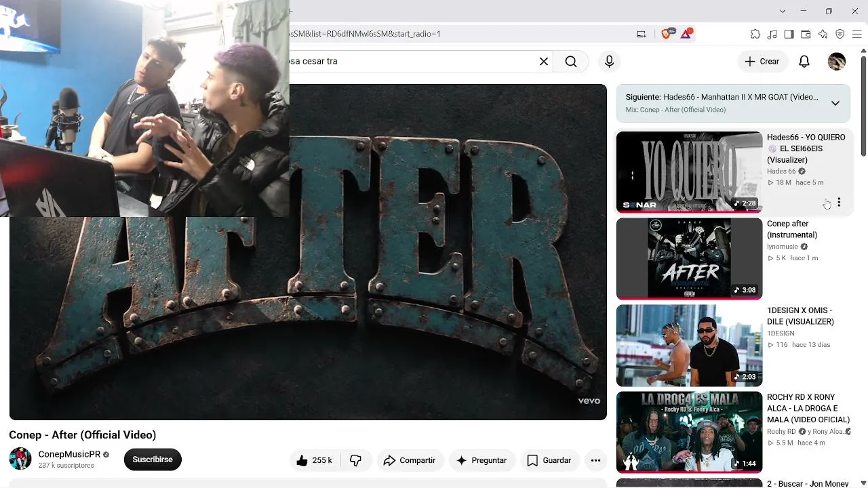Save video with the Guardar button
The height and width of the screenshot is (488, 868).
point(549,460)
